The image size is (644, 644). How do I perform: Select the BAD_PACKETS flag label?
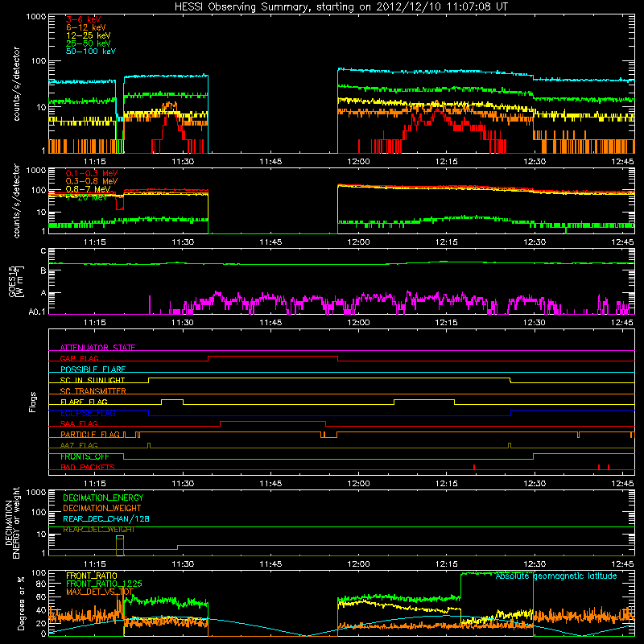pyautogui.click(x=88, y=467)
